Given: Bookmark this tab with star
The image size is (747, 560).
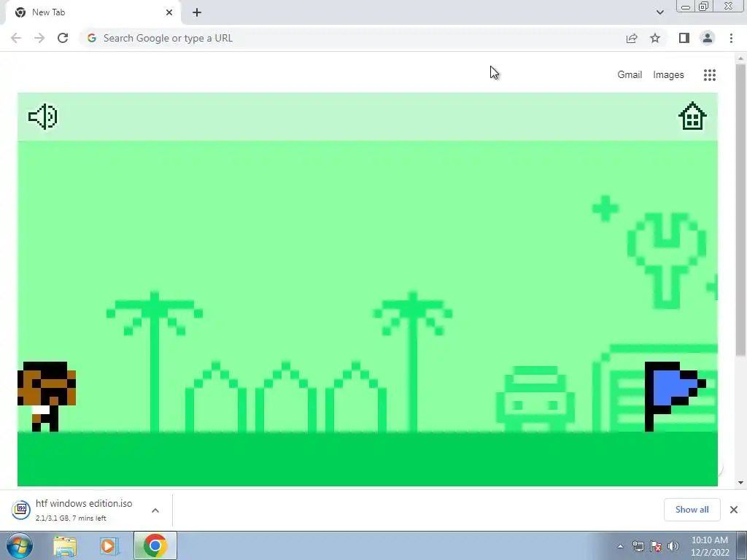Looking at the screenshot, I should click(x=655, y=38).
